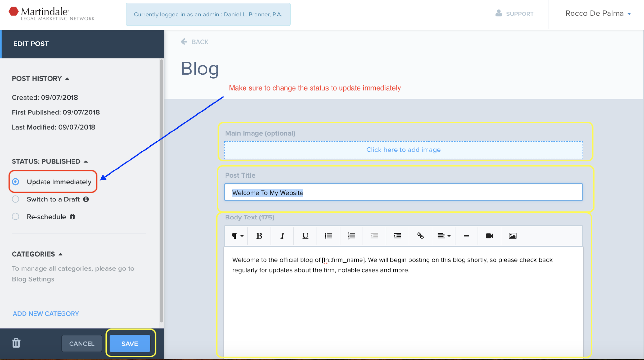Choose the Re-schedule radio option

15,217
